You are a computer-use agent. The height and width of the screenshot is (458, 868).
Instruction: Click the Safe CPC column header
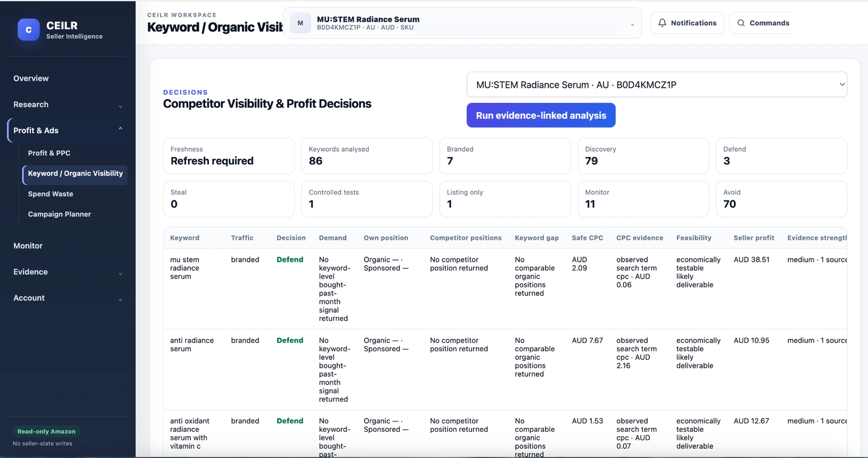pyautogui.click(x=588, y=238)
